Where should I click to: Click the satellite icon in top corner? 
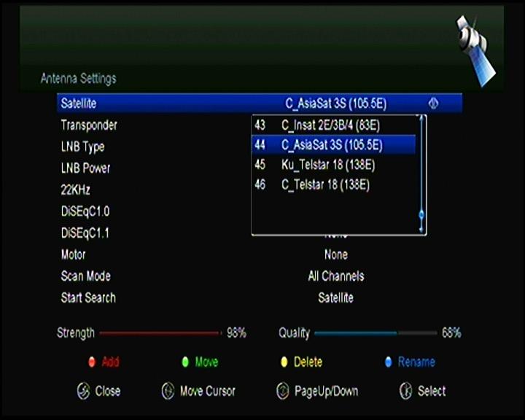pyautogui.click(x=475, y=50)
